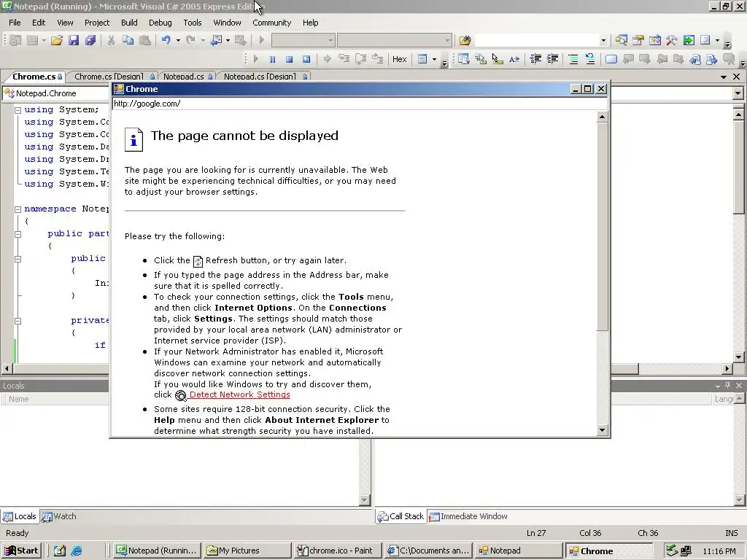Collapse the namespace Notepad code block
The height and width of the screenshot is (560, 747).
pos(18,209)
